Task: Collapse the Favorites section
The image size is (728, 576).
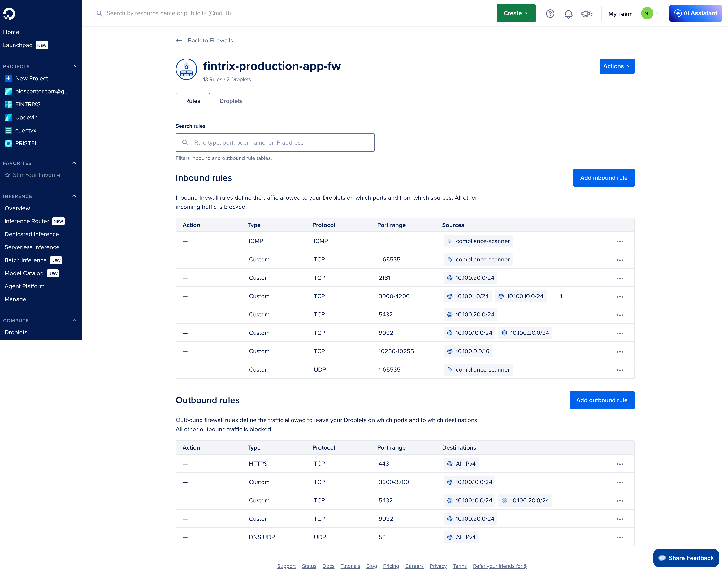Action: [x=74, y=163]
